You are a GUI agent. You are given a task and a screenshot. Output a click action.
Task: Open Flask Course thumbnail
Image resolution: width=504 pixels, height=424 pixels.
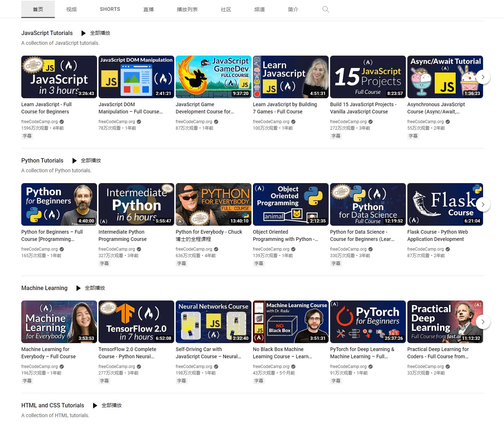coord(445,204)
